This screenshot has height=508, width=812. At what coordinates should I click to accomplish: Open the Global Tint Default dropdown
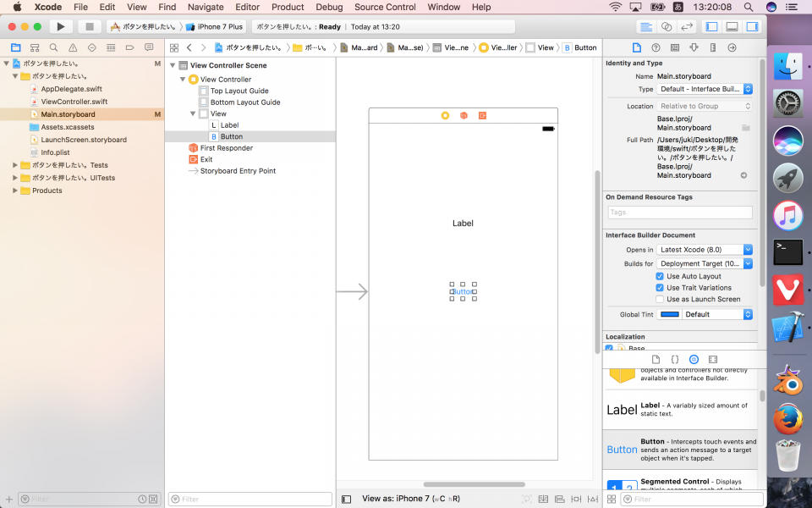point(716,314)
